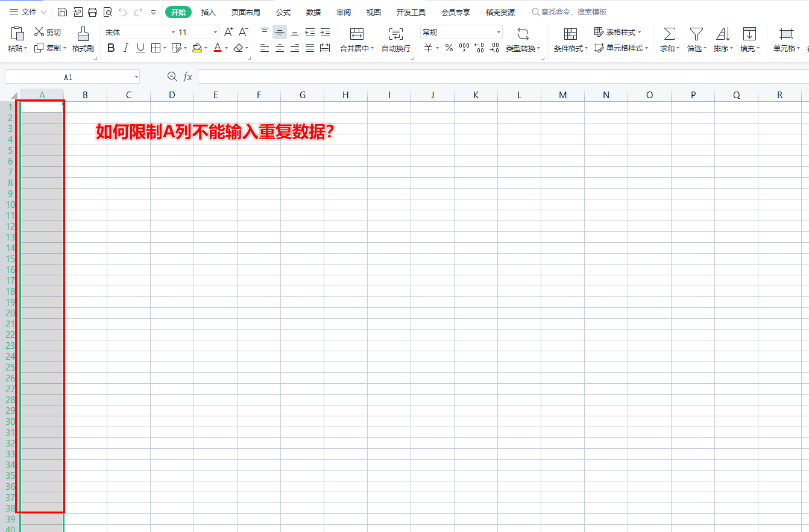Click the Cut (剪切) scissors button
This screenshot has height=532, width=809.
[x=48, y=32]
